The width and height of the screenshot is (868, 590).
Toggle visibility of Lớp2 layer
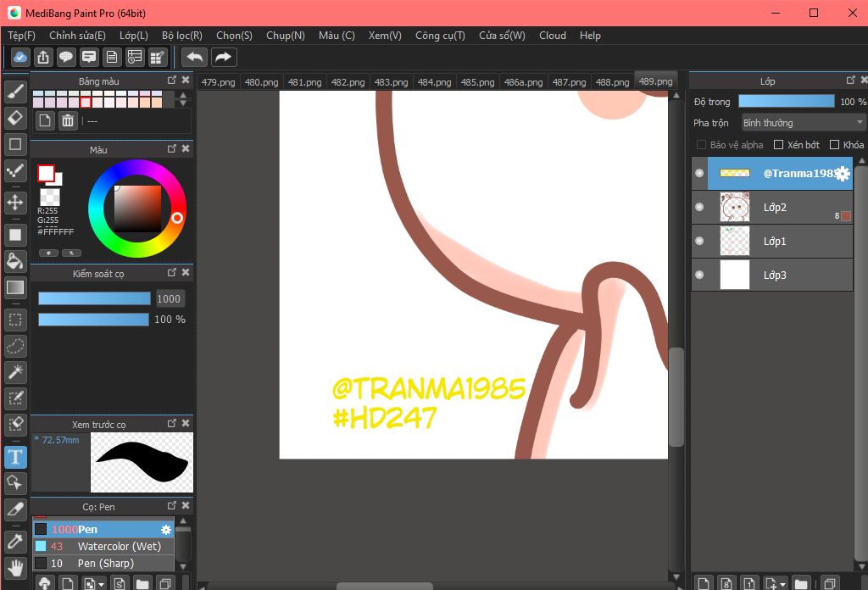click(x=699, y=207)
